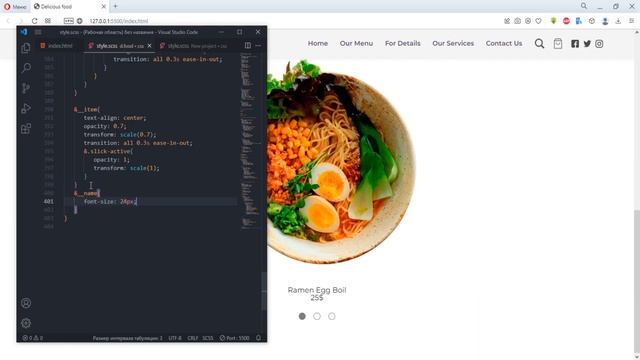This screenshot has height=360, width=640.
Task: Change the tab size in the status bar
Action: click(127, 338)
